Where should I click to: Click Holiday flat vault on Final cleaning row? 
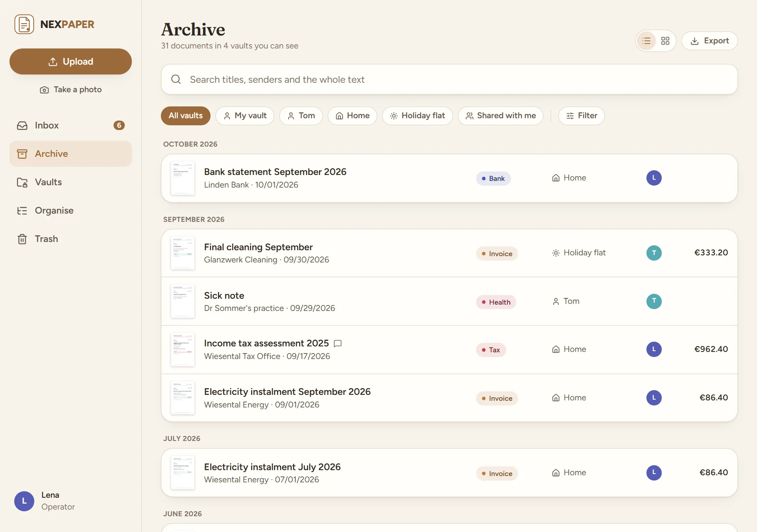[579, 253]
